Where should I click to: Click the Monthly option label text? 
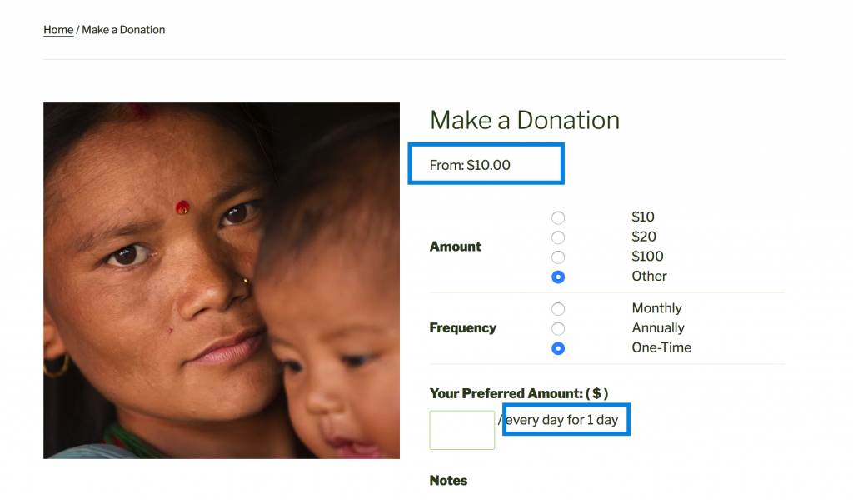(x=656, y=308)
